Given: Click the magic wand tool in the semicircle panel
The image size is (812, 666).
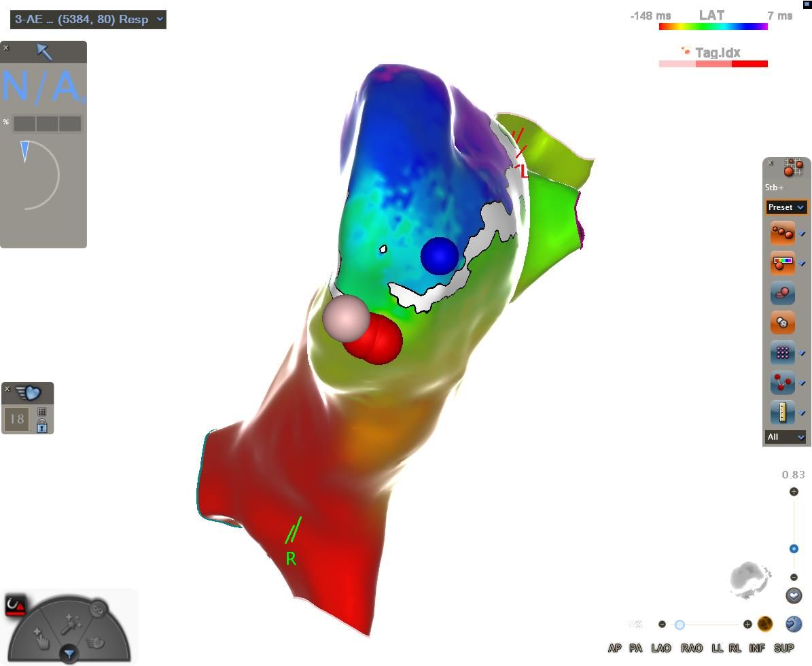Looking at the screenshot, I should (x=71, y=623).
